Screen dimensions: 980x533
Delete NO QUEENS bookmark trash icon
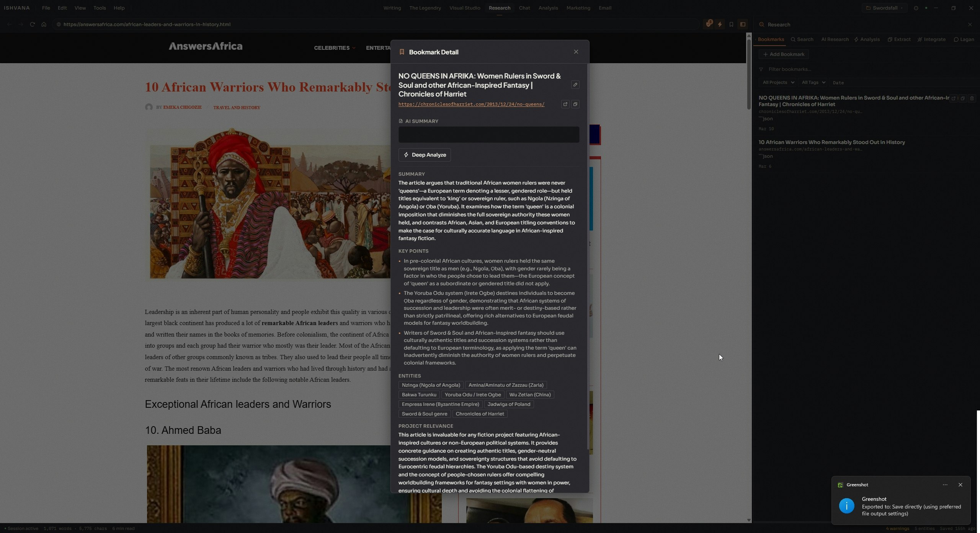click(x=972, y=98)
